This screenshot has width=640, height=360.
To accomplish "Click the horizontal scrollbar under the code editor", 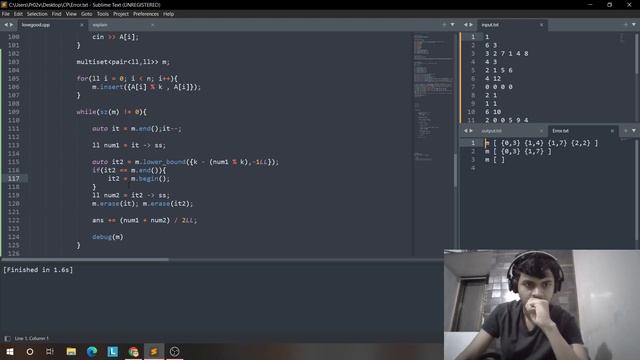I will pyautogui.click(x=85, y=259).
